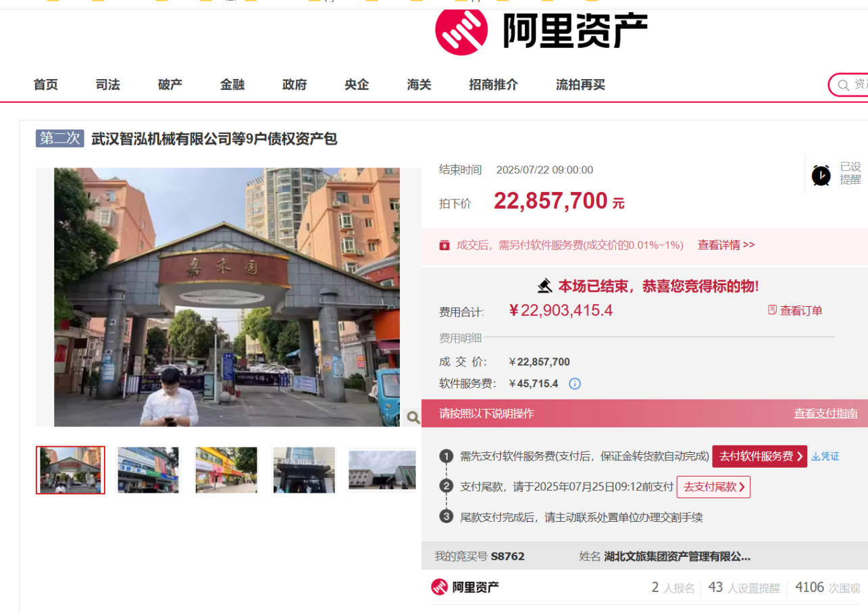Click the alarm clock icon for reminders
The height and width of the screenshot is (613, 868).
(x=821, y=174)
